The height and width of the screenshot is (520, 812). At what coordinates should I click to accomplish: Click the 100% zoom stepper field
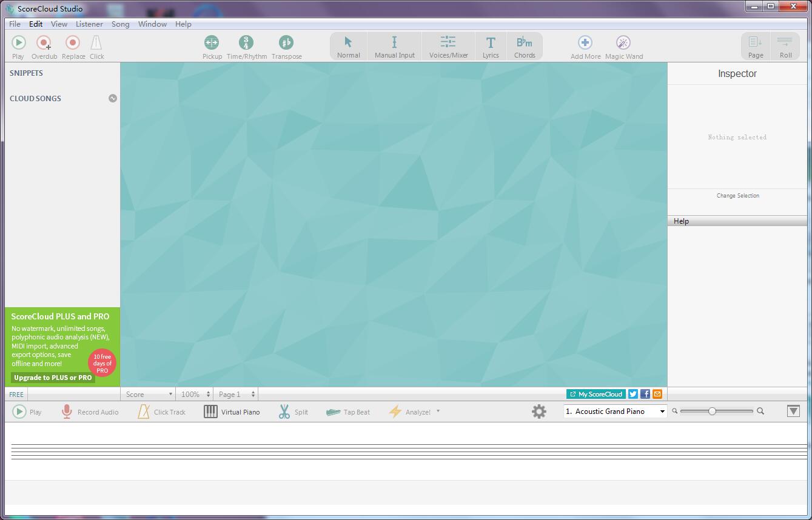tap(195, 395)
